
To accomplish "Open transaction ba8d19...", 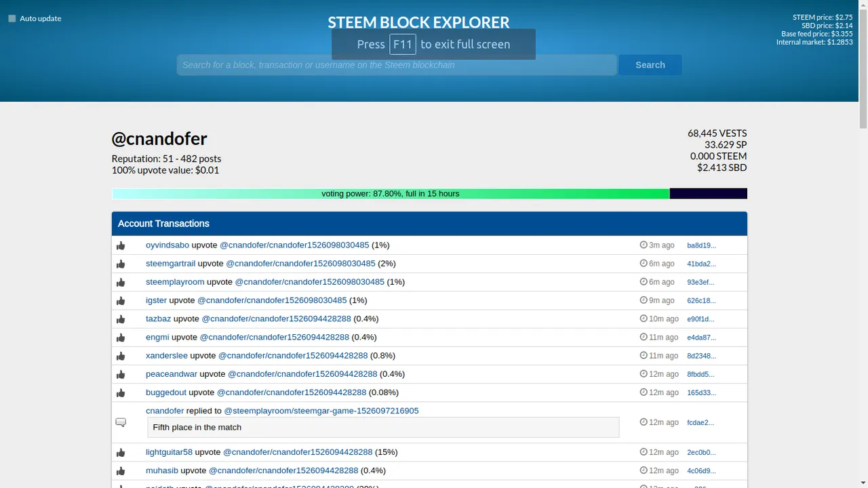I will [x=701, y=245].
